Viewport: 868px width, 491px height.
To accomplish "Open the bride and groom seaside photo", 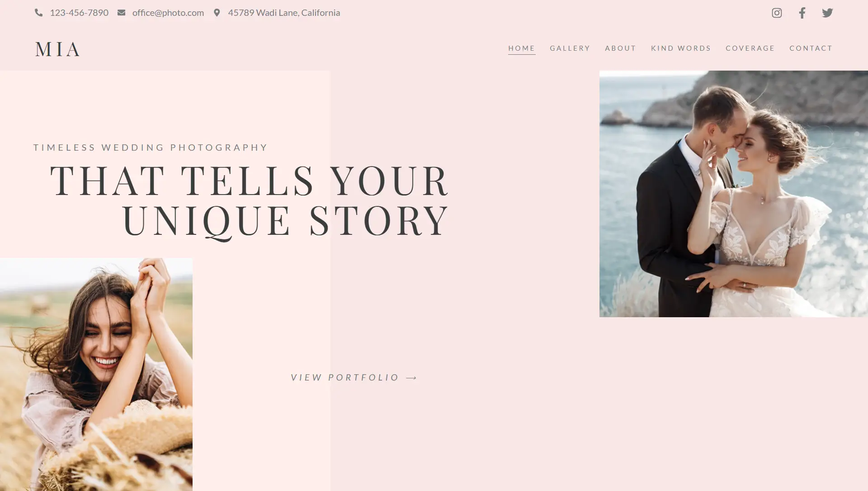I will (734, 194).
